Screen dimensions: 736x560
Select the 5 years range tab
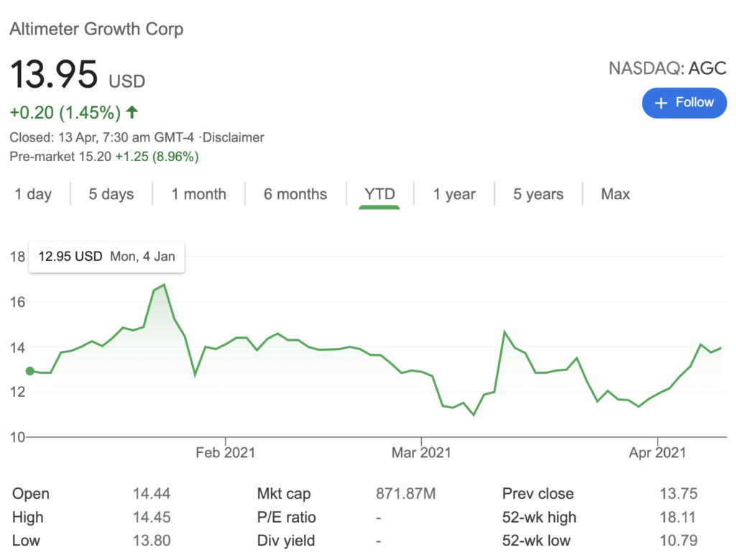tap(538, 194)
